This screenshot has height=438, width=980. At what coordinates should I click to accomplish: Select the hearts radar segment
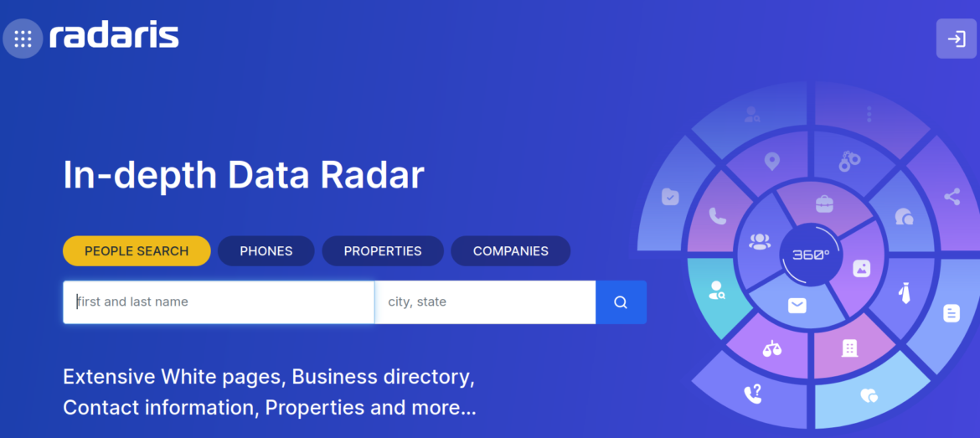869,395
